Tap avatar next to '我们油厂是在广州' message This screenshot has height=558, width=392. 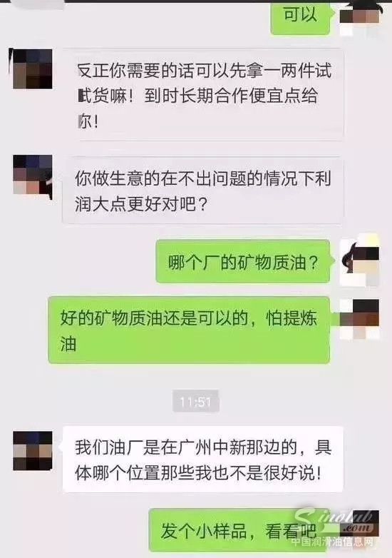[x=32, y=450]
